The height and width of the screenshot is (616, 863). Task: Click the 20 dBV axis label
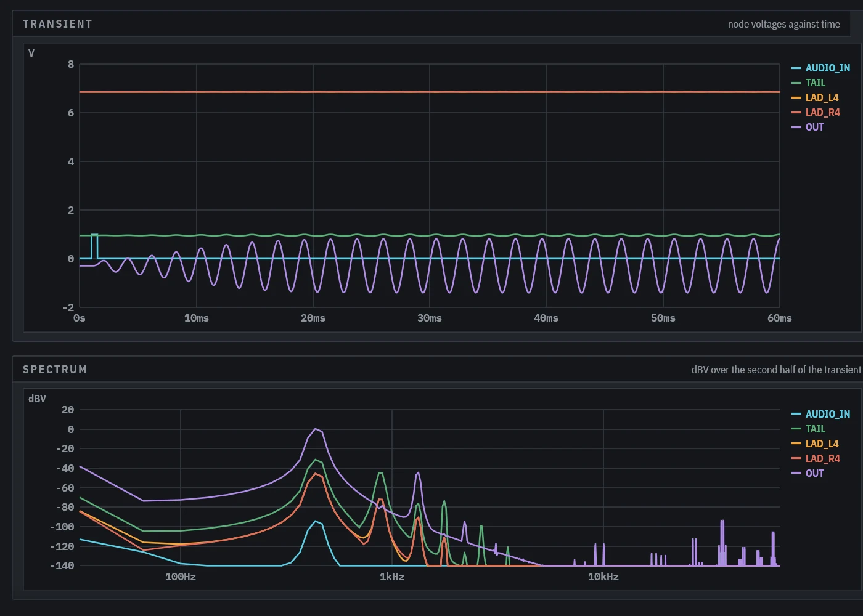click(68, 410)
